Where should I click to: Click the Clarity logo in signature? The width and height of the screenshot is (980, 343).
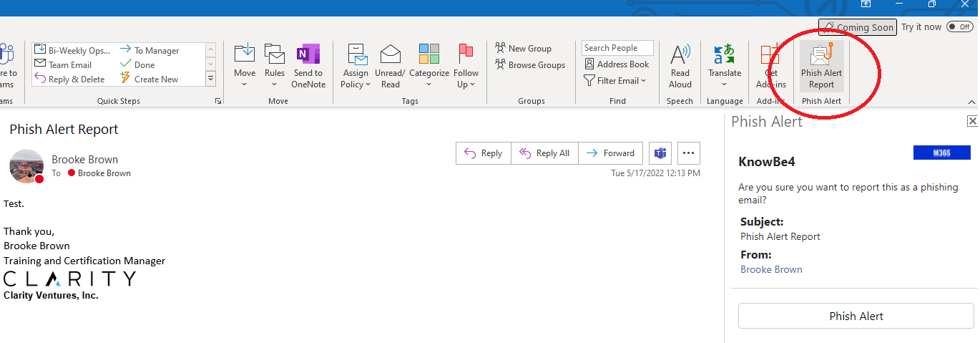tap(69, 279)
